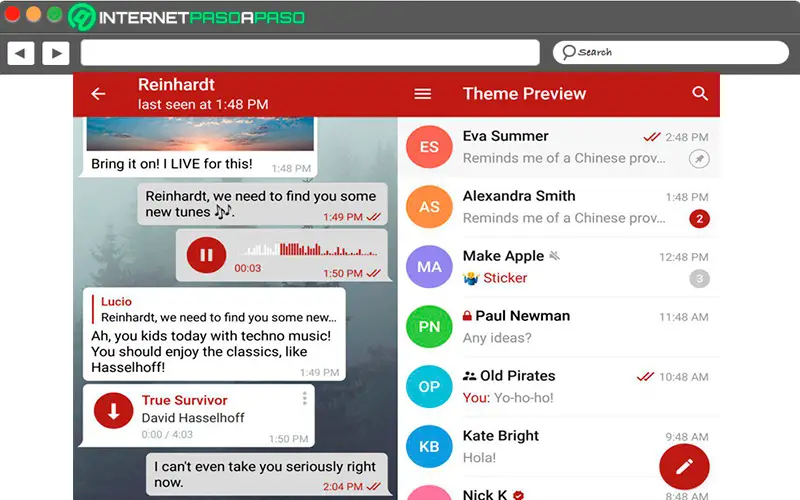This screenshot has width=800, height=500.
Task: Click the red lock icon beside Paul Newman
Action: click(x=467, y=315)
